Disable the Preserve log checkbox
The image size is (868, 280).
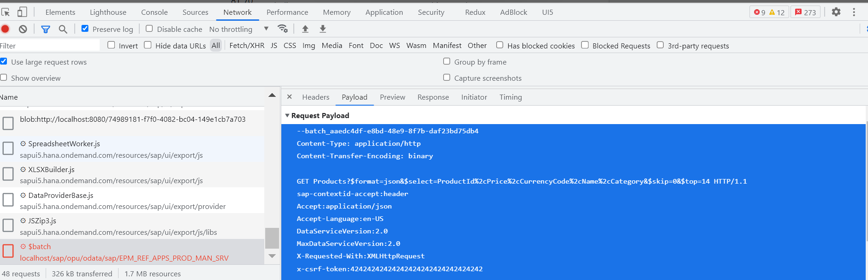[85, 29]
